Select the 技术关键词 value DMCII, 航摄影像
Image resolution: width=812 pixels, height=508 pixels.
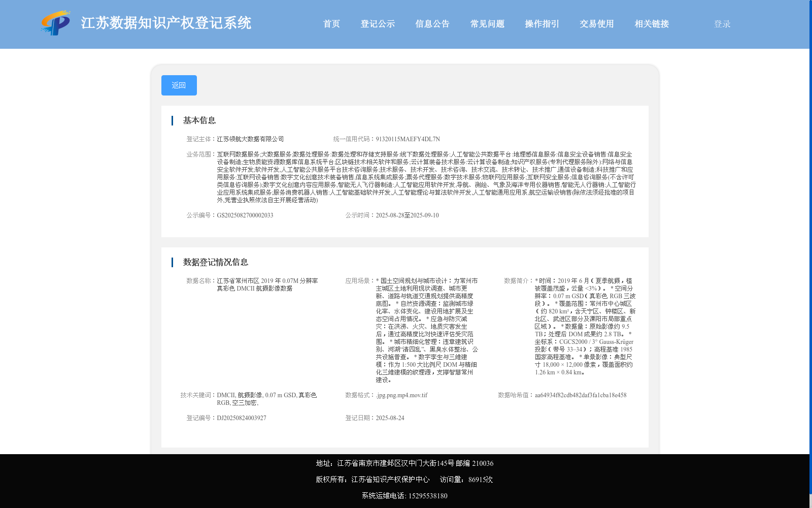pyautogui.click(x=266, y=399)
